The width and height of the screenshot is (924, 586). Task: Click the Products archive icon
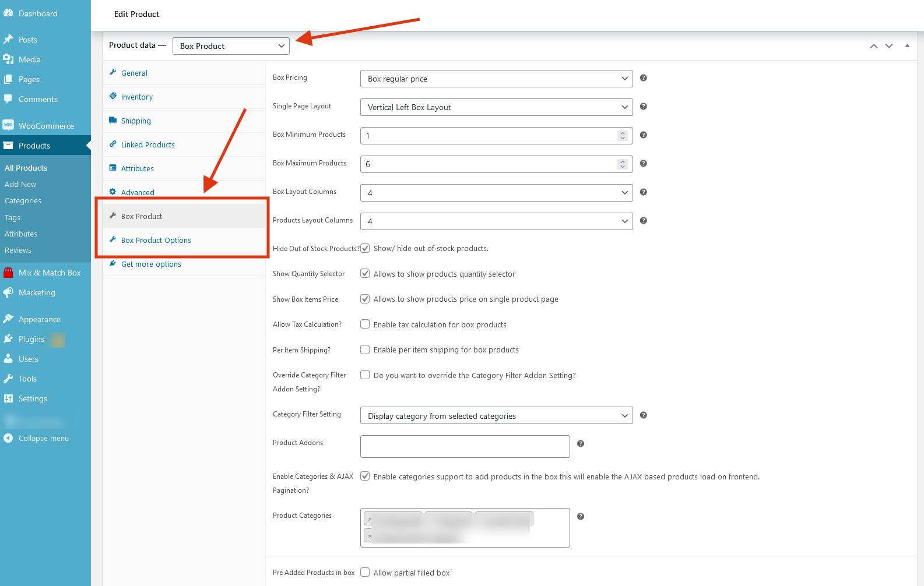click(x=8, y=146)
